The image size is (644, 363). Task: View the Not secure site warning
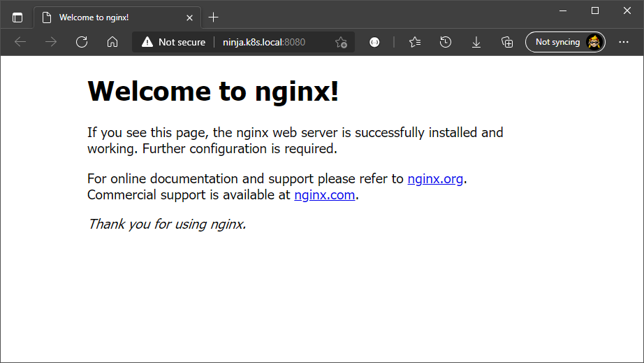click(x=173, y=42)
